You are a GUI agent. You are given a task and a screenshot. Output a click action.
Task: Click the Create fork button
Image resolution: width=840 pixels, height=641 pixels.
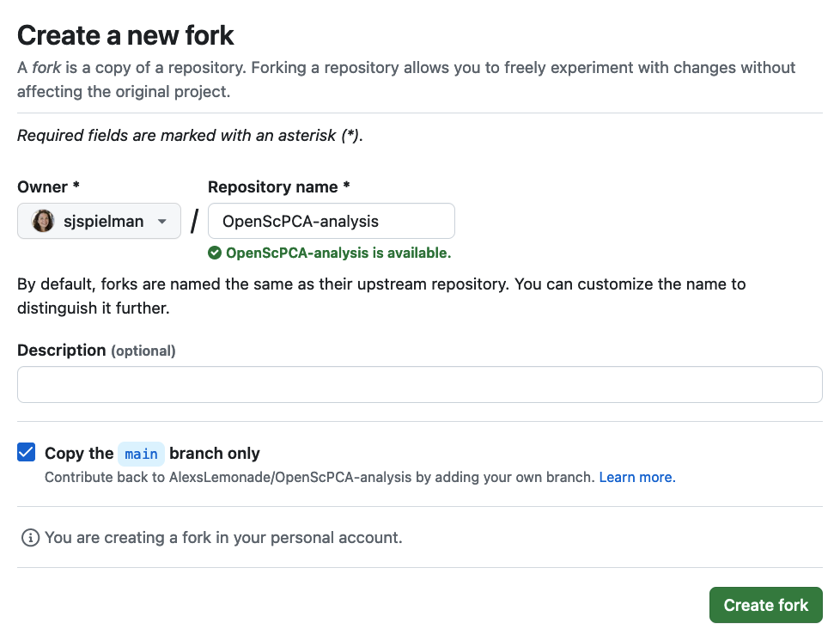[766, 605]
